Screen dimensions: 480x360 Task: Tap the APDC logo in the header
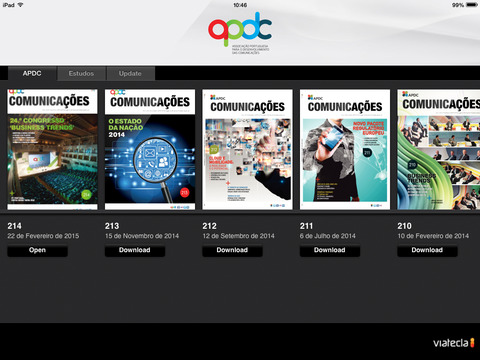(240, 33)
